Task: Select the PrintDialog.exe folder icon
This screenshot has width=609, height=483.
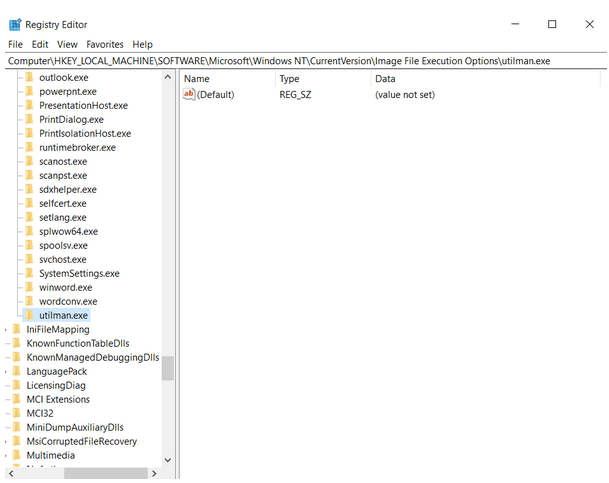Action: (x=29, y=119)
